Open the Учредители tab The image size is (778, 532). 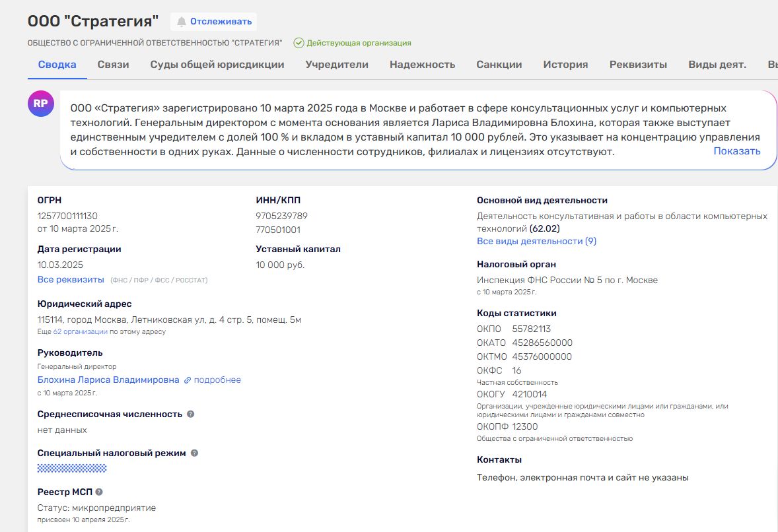[337, 65]
